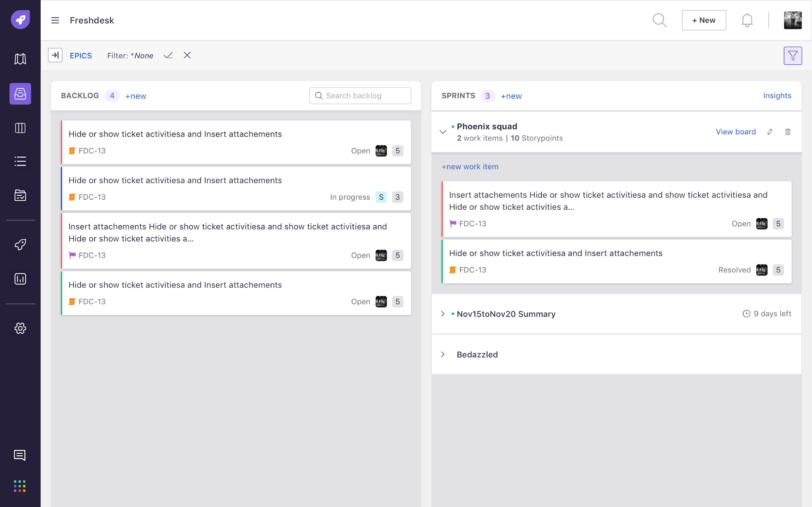
Task: Toggle the EPICS panel expand arrow
Action: [55, 55]
